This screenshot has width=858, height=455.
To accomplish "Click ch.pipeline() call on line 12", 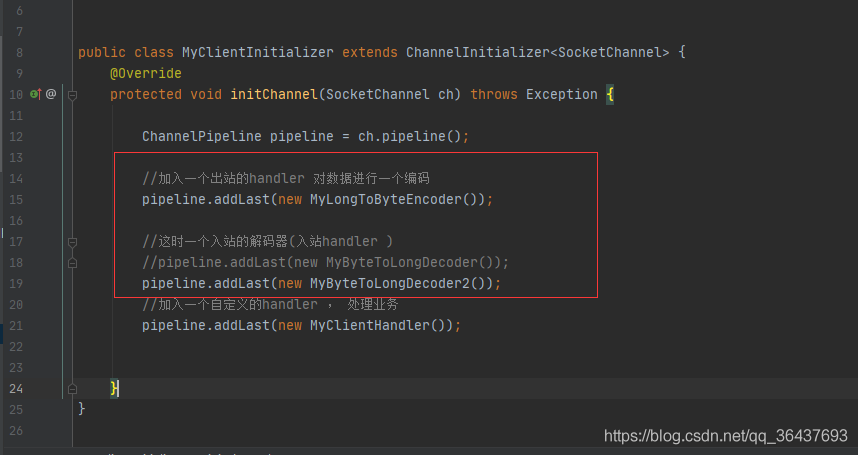I will point(410,136).
